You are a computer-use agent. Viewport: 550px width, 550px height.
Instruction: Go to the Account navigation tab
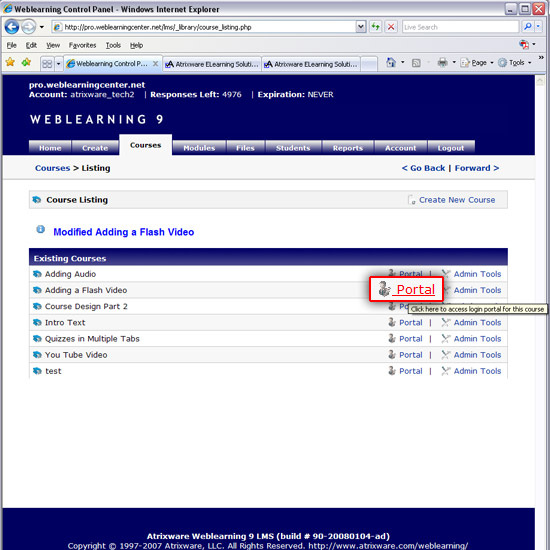point(401,148)
